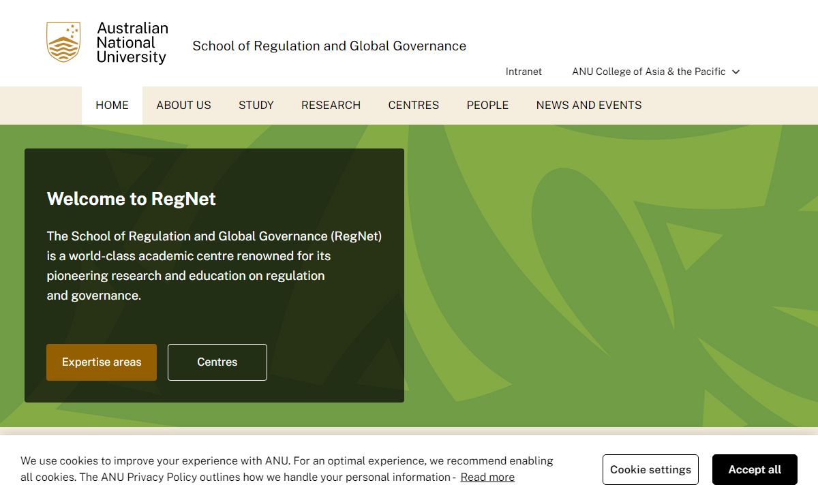Click the RegNet description paragraph
The image size is (818, 504).
point(214,266)
